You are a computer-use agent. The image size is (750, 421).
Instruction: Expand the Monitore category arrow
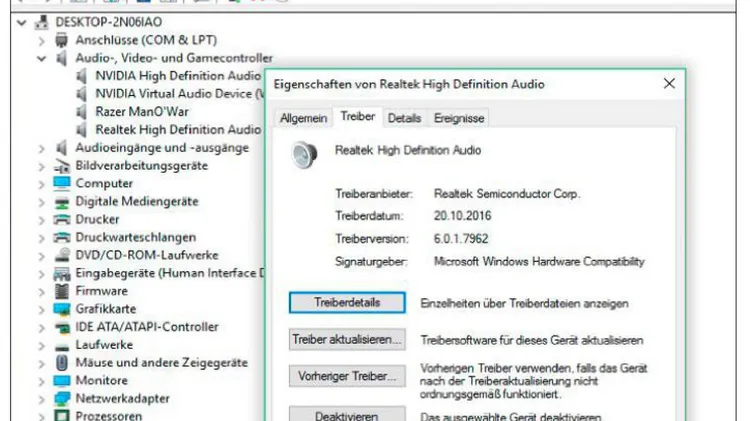point(42,382)
